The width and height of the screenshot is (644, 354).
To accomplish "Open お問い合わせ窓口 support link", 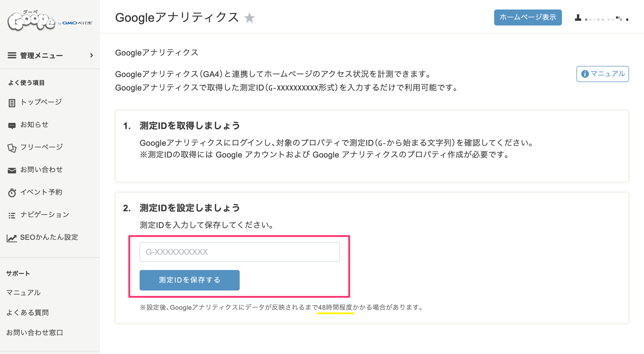I will [35, 332].
